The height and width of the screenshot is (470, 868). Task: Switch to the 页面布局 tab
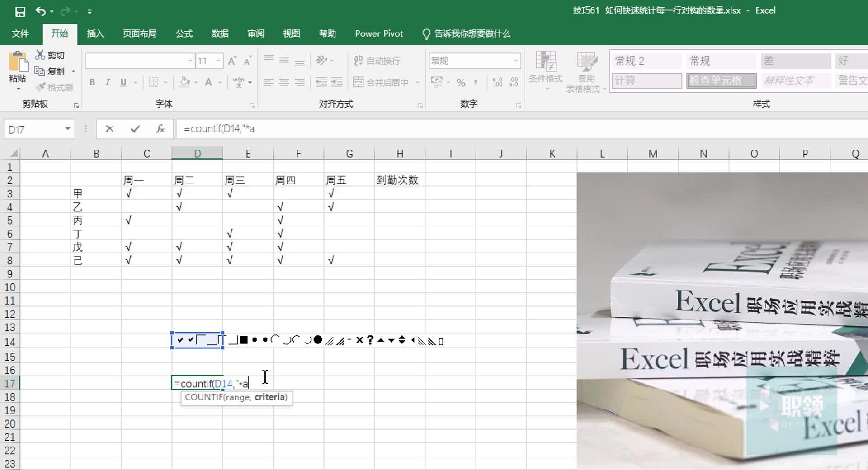[139, 34]
